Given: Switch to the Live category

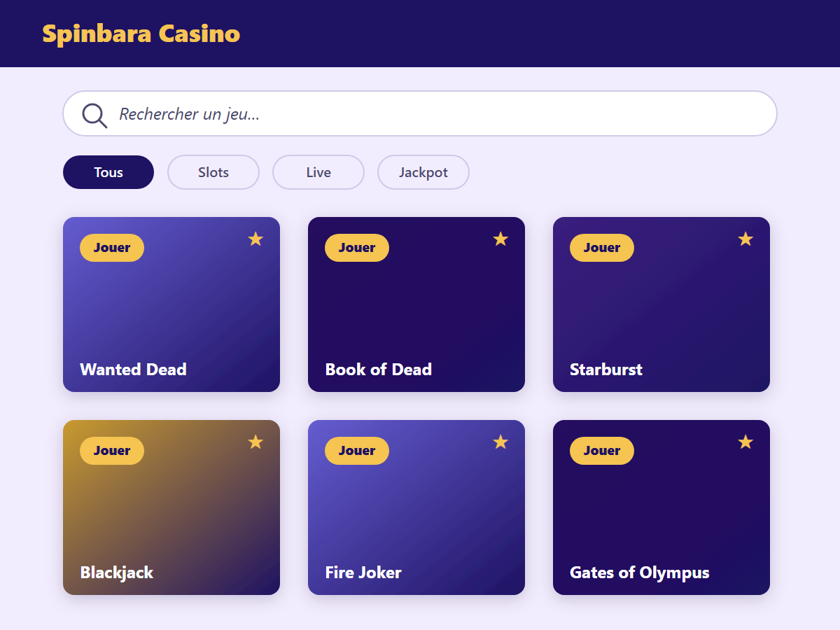Looking at the screenshot, I should (318, 172).
